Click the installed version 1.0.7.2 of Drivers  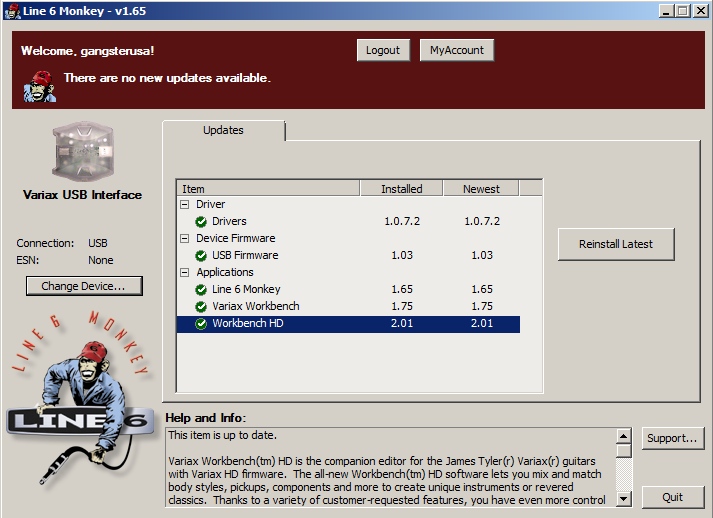pyautogui.click(x=402, y=221)
